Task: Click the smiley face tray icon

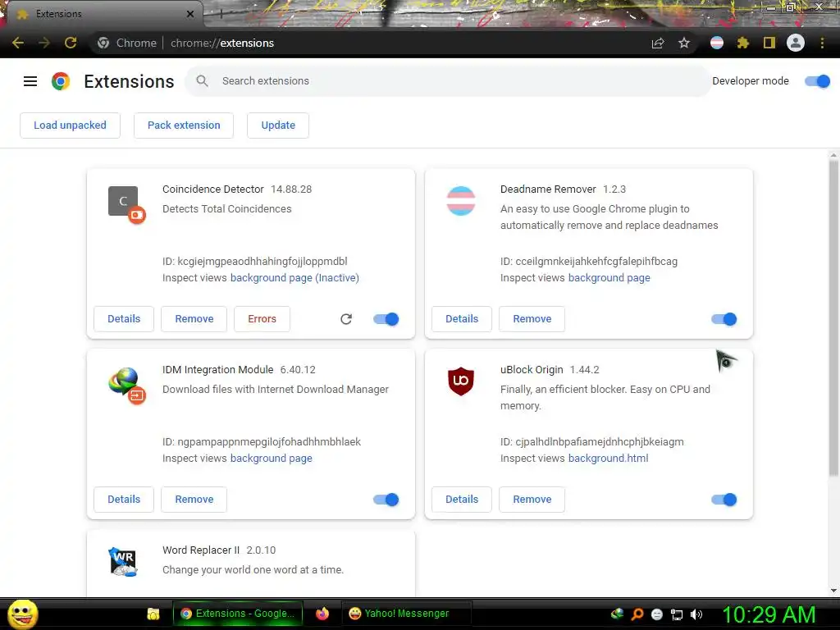Action: point(657,614)
